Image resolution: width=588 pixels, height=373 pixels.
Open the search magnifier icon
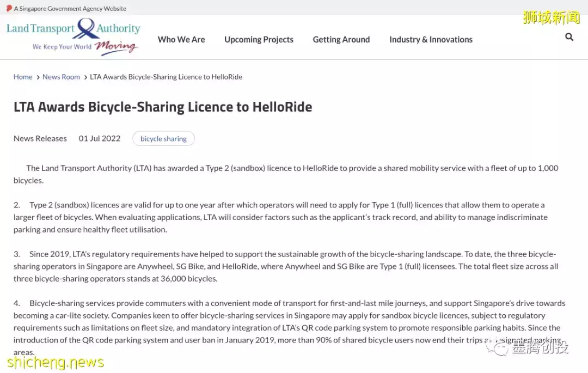(x=569, y=37)
